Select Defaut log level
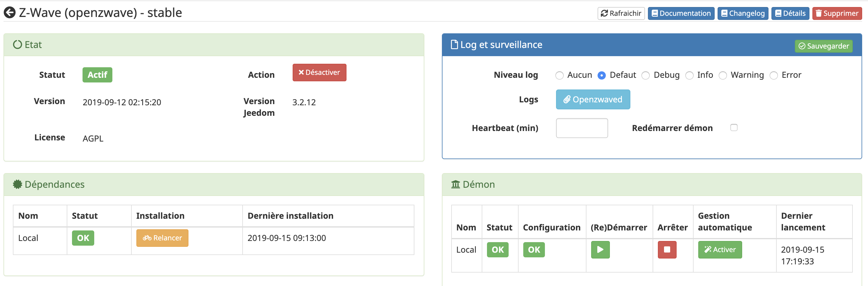The height and width of the screenshot is (286, 868). pyautogui.click(x=601, y=75)
